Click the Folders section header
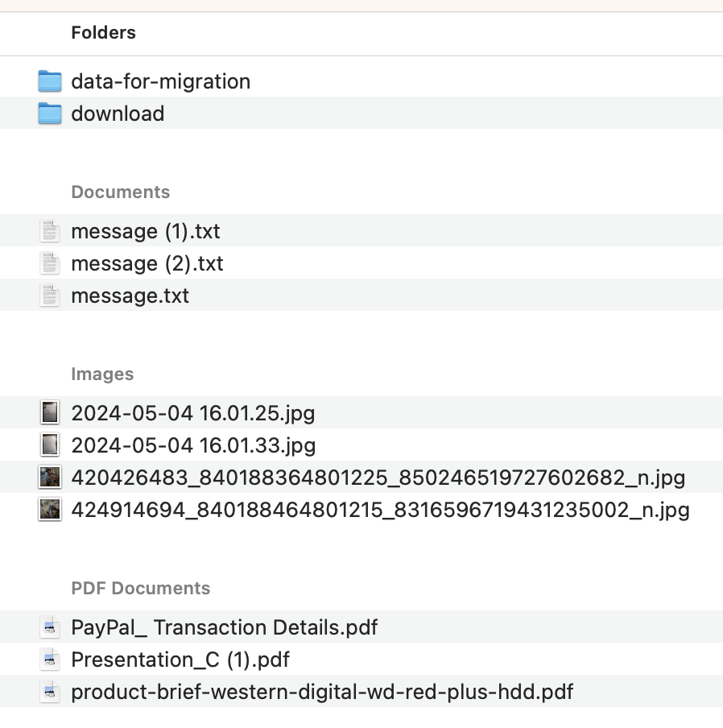Image resolution: width=723 pixels, height=728 pixels. [103, 33]
